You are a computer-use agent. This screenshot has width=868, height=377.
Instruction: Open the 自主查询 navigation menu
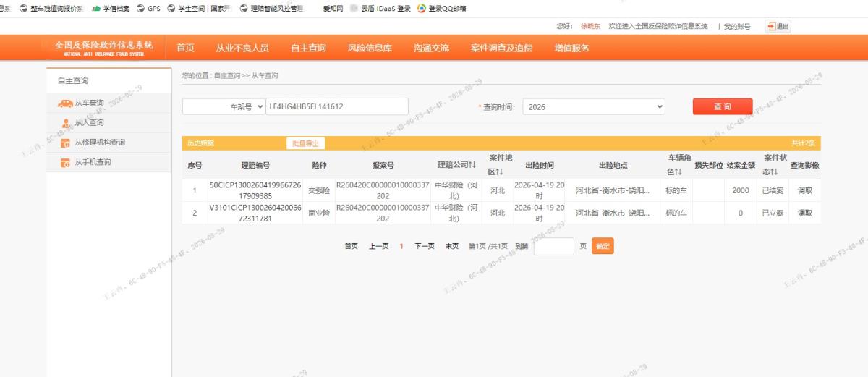pyautogui.click(x=308, y=48)
